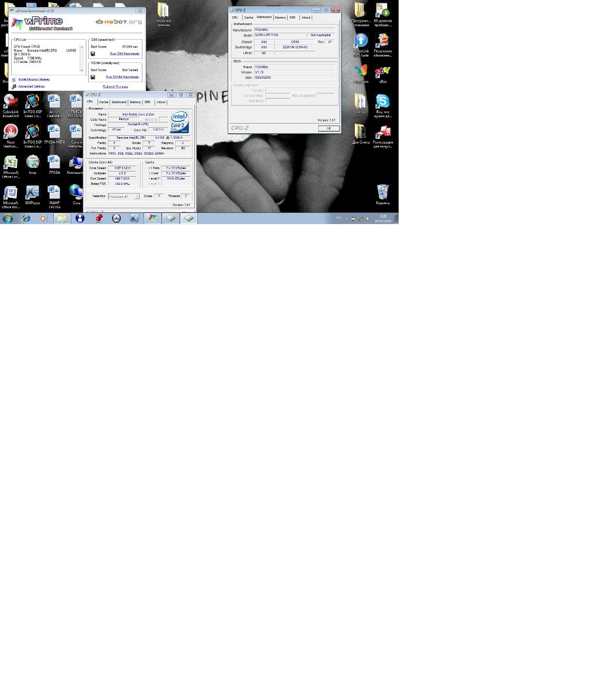
Task: Click the red pushpin taskbar icon
Action: [99, 218]
